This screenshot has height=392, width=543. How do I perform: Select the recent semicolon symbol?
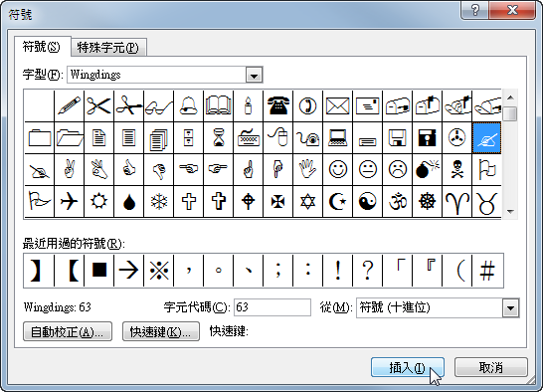[x=277, y=271]
